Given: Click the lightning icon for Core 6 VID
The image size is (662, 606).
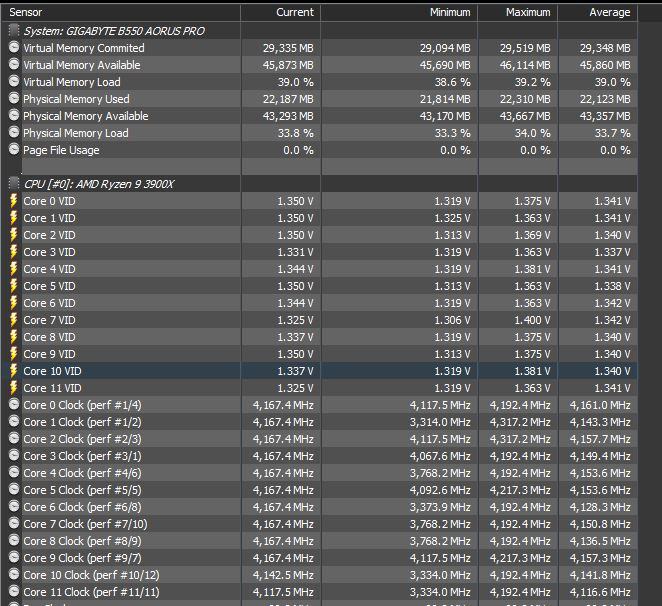Looking at the screenshot, I should 14,302.
